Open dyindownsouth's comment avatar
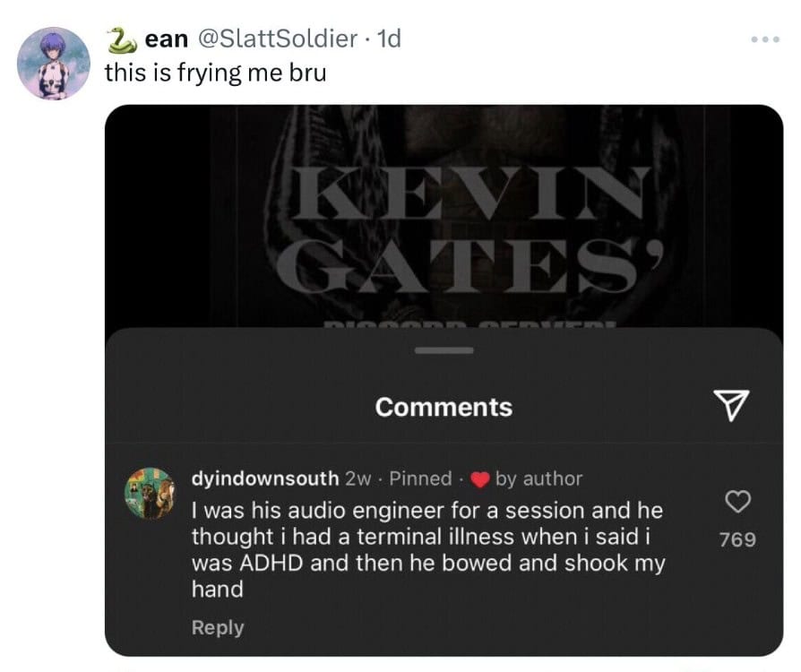 [x=151, y=492]
